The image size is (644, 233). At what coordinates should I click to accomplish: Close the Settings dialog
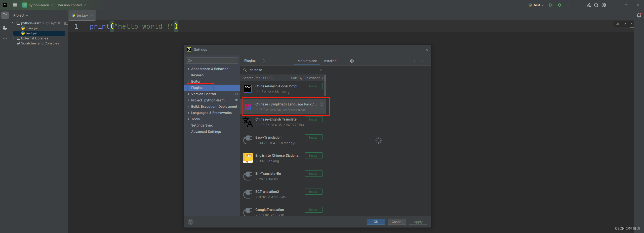click(427, 50)
